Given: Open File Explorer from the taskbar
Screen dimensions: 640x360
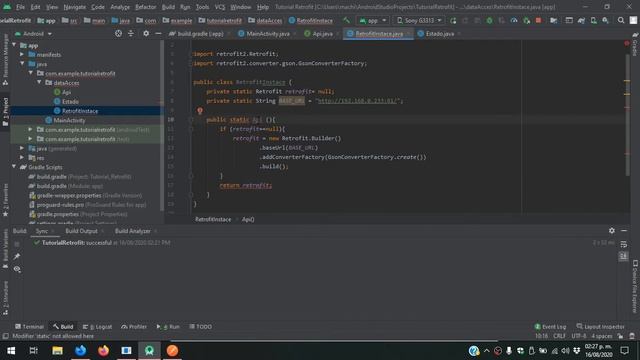Looking at the screenshot, I should [x=57, y=351].
